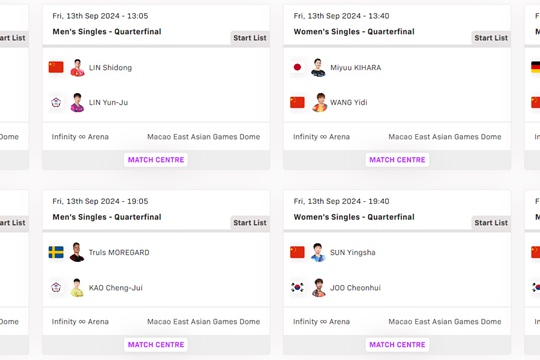The height and width of the screenshot is (360, 540).
Task: Click Truls MOREGARD's player photo
Action: click(77, 252)
